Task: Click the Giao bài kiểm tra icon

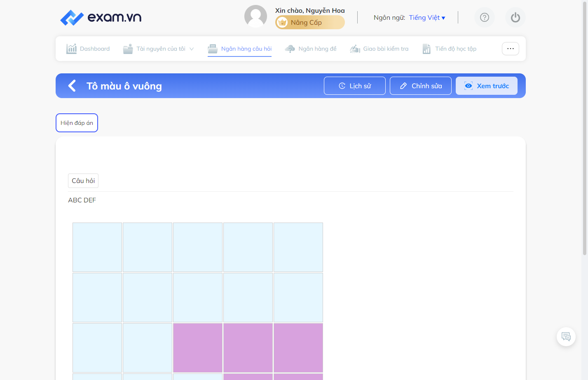Action: pyautogui.click(x=355, y=49)
